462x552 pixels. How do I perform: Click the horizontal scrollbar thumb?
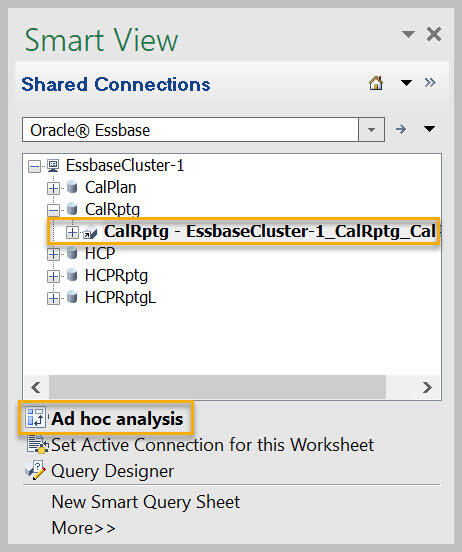(x=217, y=388)
